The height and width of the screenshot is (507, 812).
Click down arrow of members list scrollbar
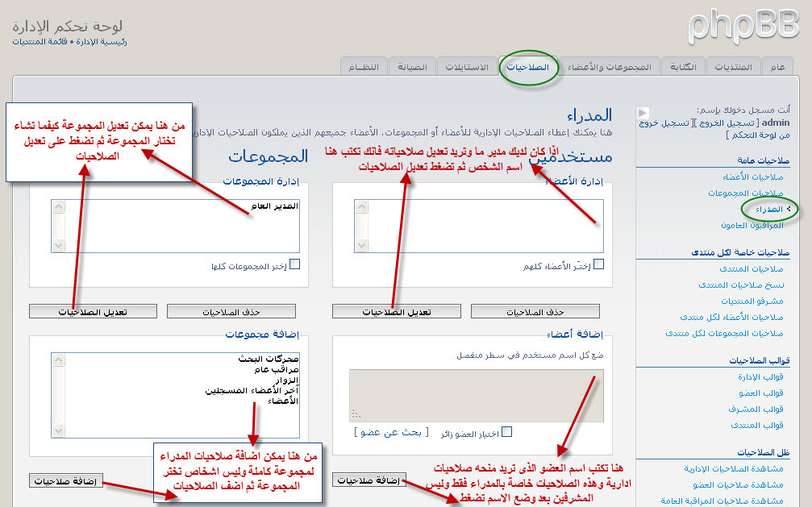[361, 245]
